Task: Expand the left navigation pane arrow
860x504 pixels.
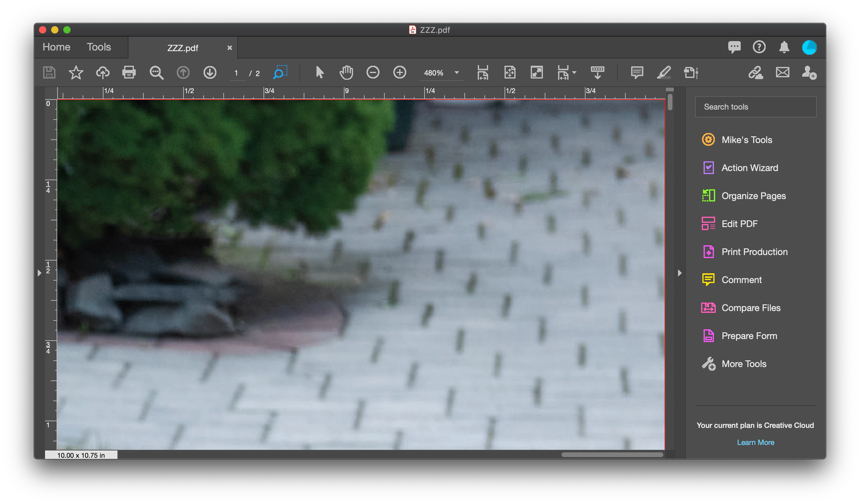Action: pos(40,273)
